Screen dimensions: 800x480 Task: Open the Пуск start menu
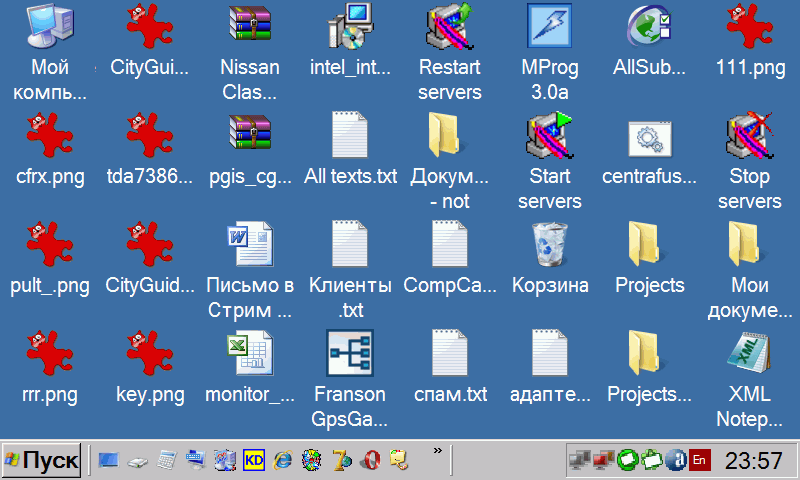click(x=42, y=461)
